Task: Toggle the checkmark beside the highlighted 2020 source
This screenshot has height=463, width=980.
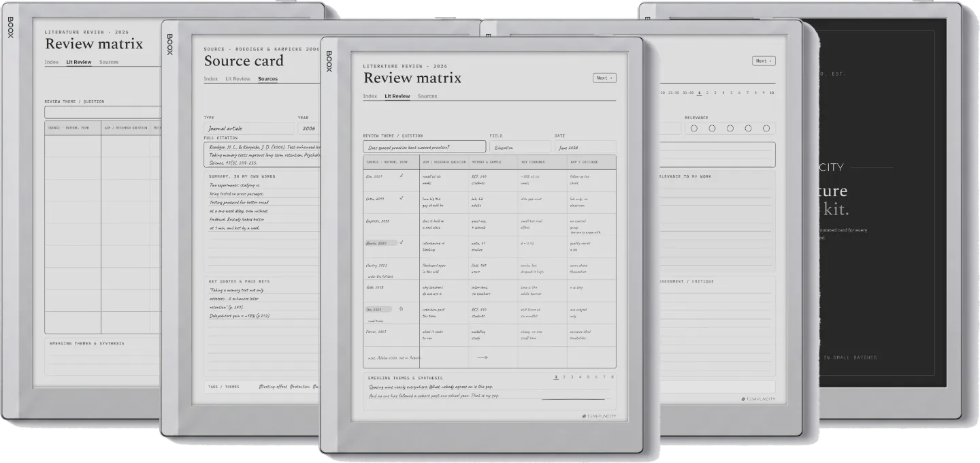Action: pos(402,242)
